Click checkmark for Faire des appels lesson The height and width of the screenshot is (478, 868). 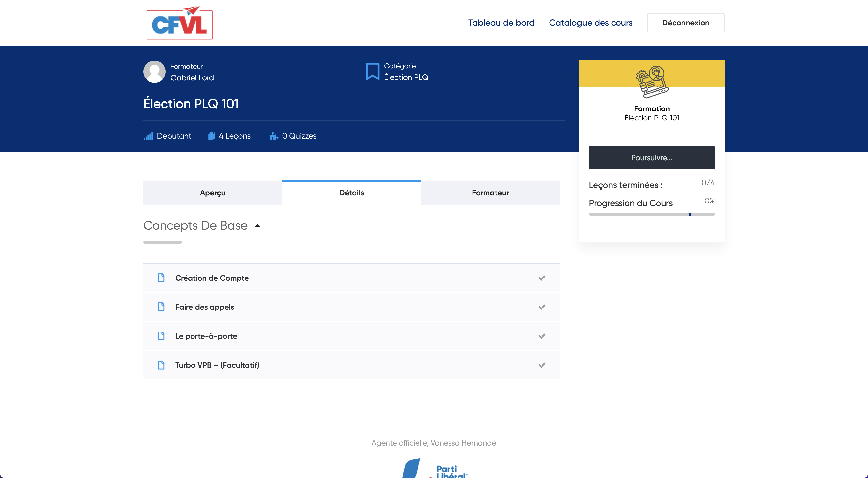[x=542, y=307]
